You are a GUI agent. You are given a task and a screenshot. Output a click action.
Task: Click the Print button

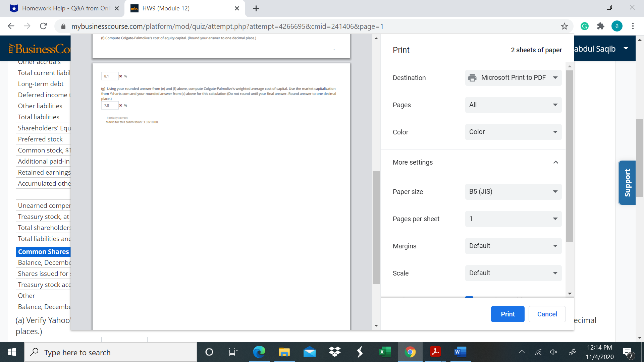(507, 314)
